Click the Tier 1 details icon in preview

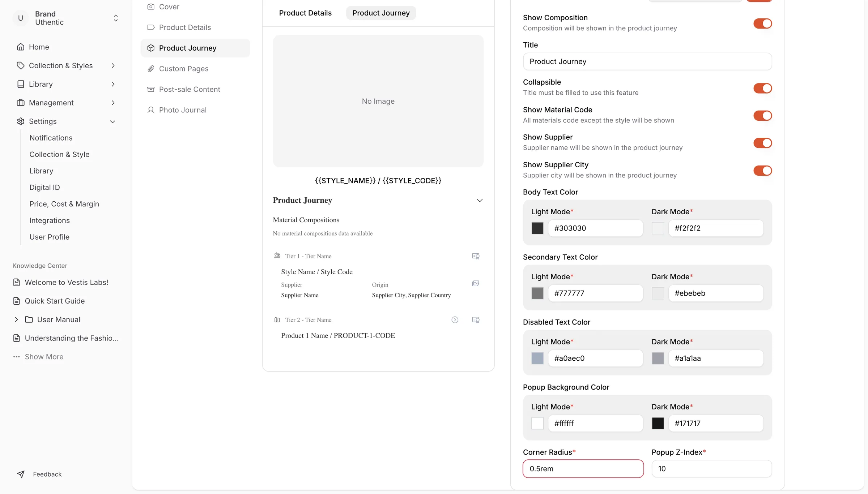click(476, 256)
